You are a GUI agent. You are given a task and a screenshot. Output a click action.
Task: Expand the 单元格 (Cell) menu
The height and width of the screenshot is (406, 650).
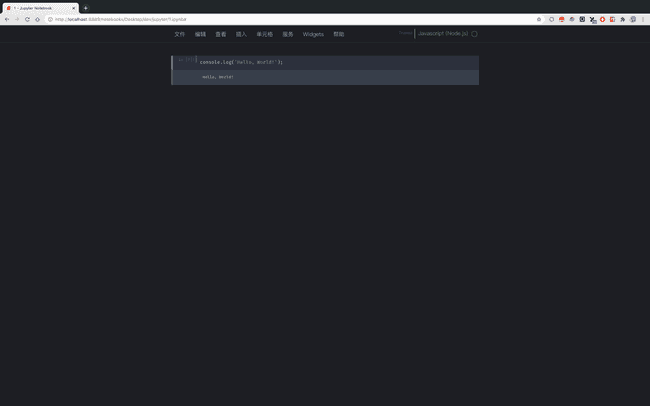pos(264,34)
